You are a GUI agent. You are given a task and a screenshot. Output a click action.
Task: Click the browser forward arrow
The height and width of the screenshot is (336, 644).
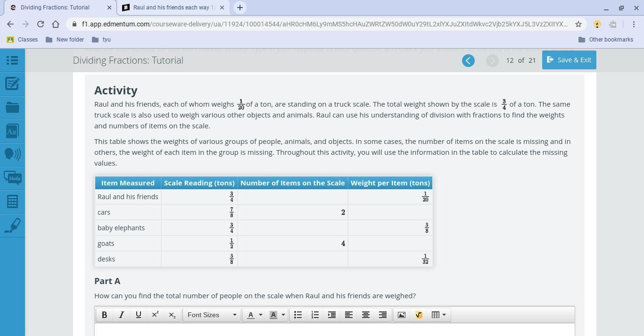[25, 24]
